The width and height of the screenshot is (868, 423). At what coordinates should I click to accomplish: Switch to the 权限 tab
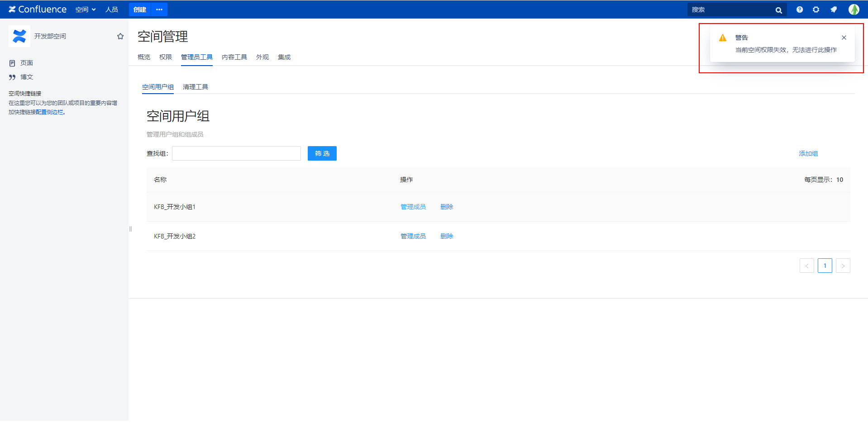coord(165,57)
